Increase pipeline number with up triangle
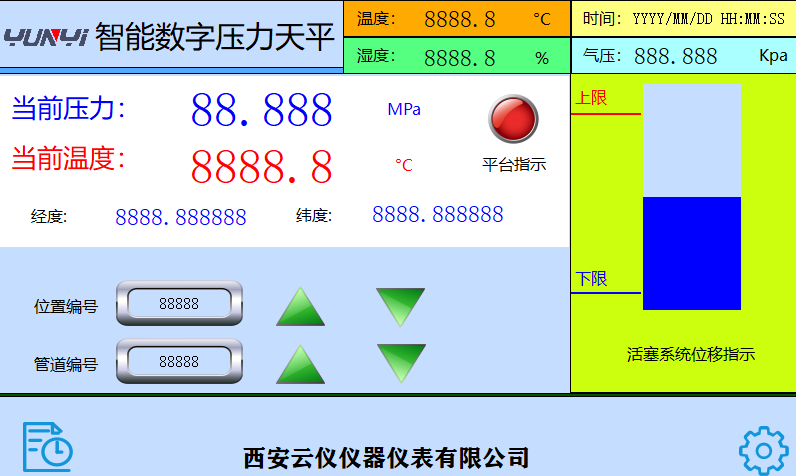 tap(301, 364)
